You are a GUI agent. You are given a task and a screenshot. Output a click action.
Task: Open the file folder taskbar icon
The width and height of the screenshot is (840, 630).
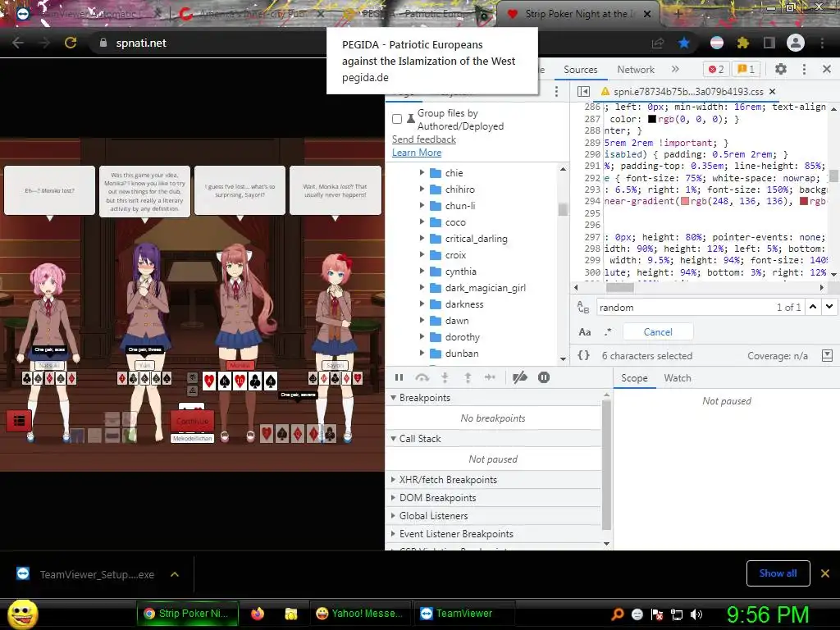pos(291,614)
